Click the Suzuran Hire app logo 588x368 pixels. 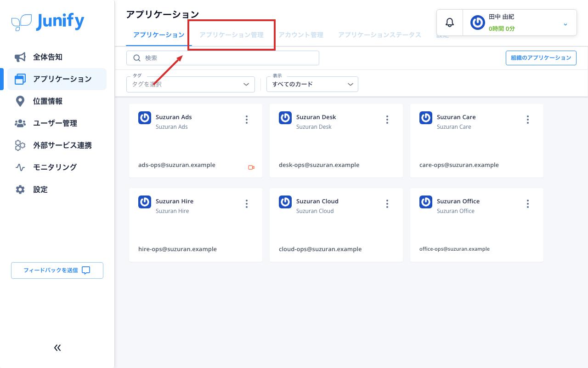(145, 202)
